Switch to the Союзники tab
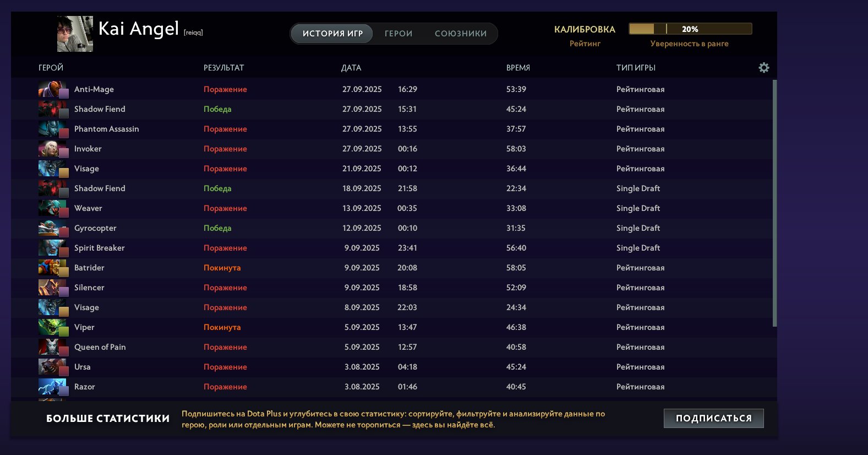The height and width of the screenshot is (455, 868). [461, 34]
